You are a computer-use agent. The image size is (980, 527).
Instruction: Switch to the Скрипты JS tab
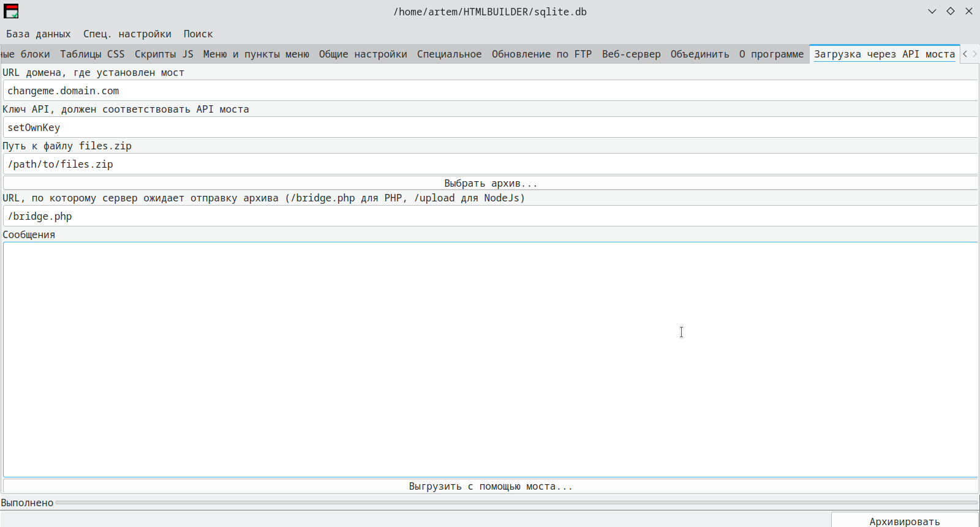coord(164,54)
